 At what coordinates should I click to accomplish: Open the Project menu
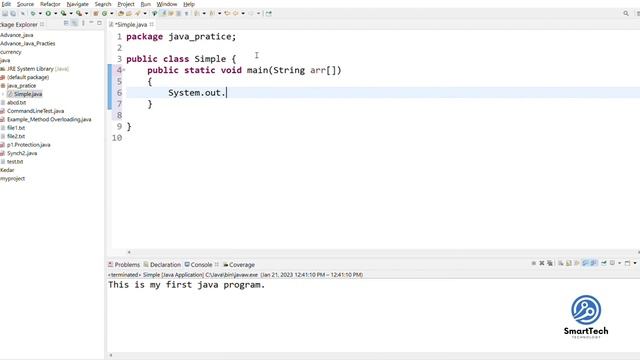click(x=126, y=4)
